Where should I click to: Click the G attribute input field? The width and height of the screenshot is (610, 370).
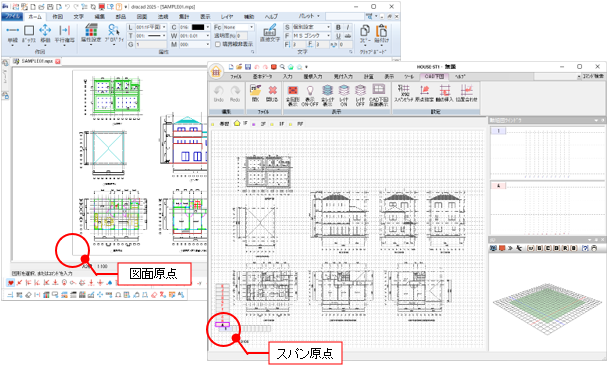(151, 44)
